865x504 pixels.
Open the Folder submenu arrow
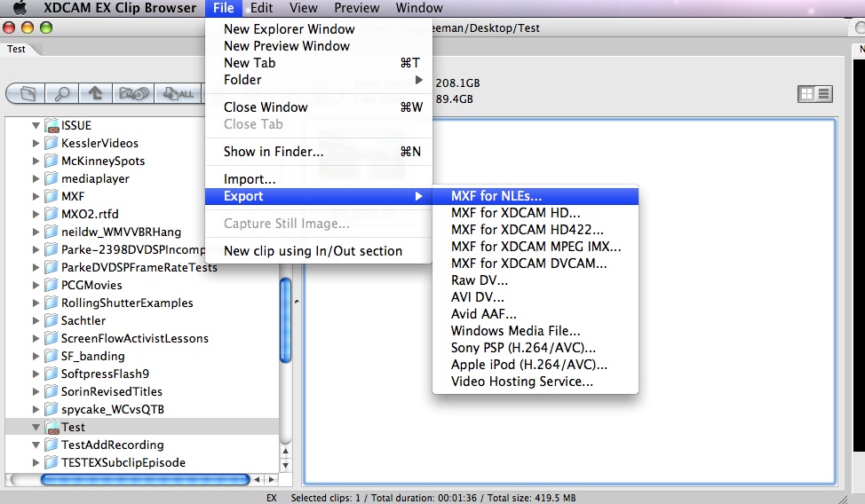pos(418,80)
